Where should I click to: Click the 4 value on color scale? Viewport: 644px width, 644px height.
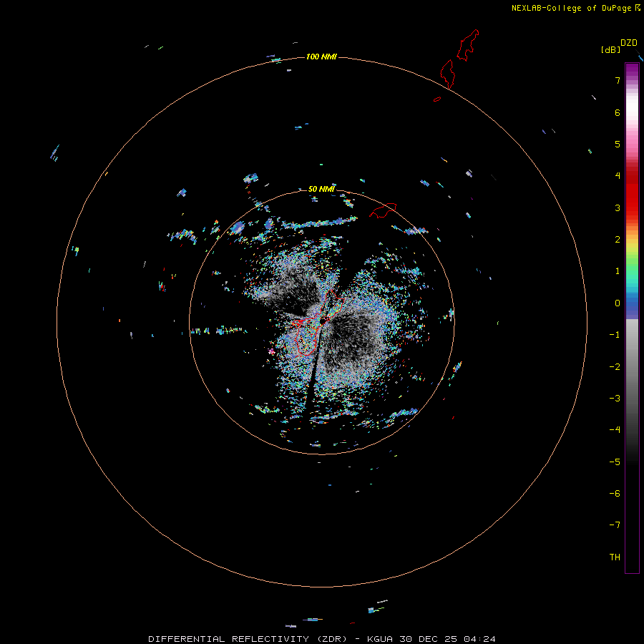[x=618, y=176]
